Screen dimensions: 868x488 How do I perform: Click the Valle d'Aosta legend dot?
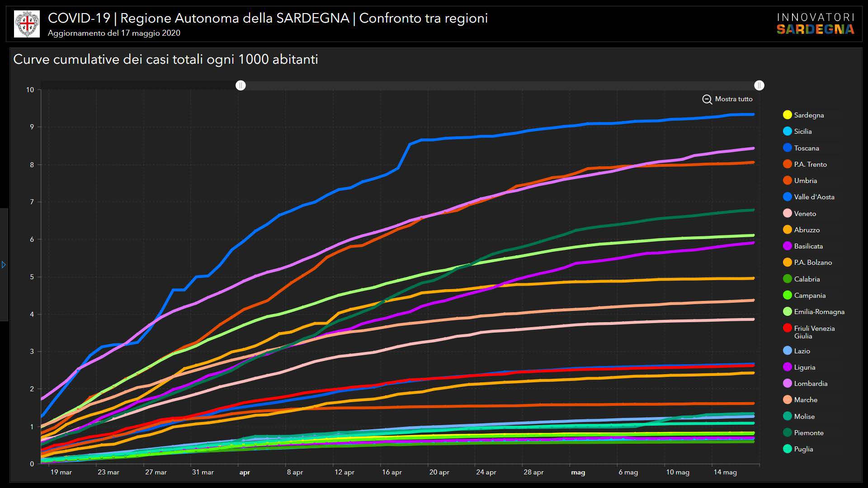tap(788, 197)
